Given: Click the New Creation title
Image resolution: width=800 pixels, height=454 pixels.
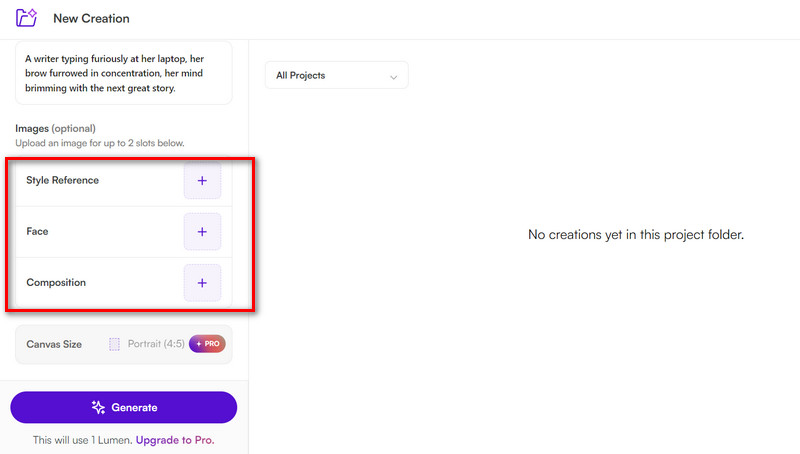Looking at the screenshot, I should [91, 18].
